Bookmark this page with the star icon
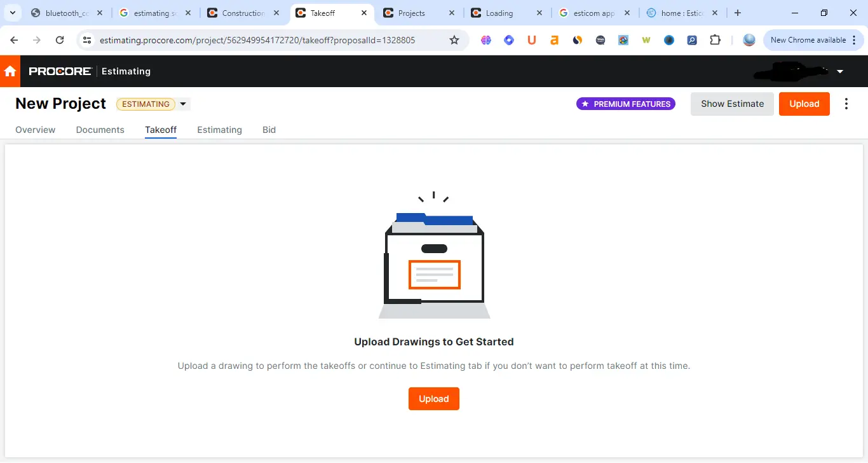The width and height of the screenshot is (868, 463). coord(454,40)
